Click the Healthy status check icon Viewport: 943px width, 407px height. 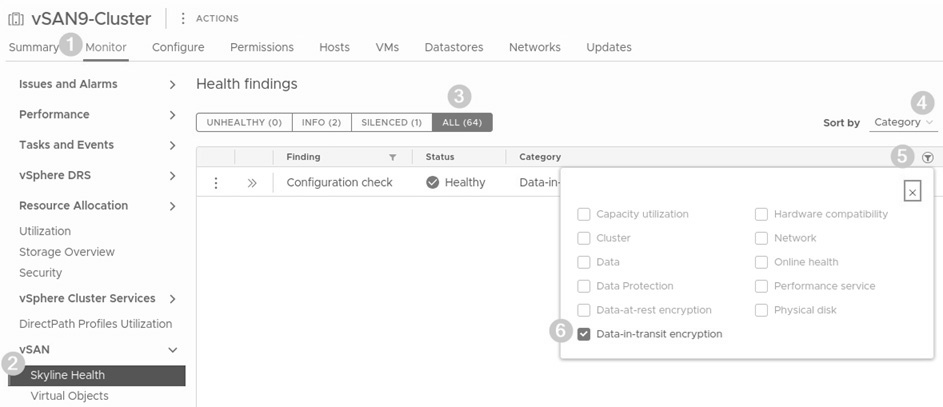pyautogui.click(x=432, y=182)
